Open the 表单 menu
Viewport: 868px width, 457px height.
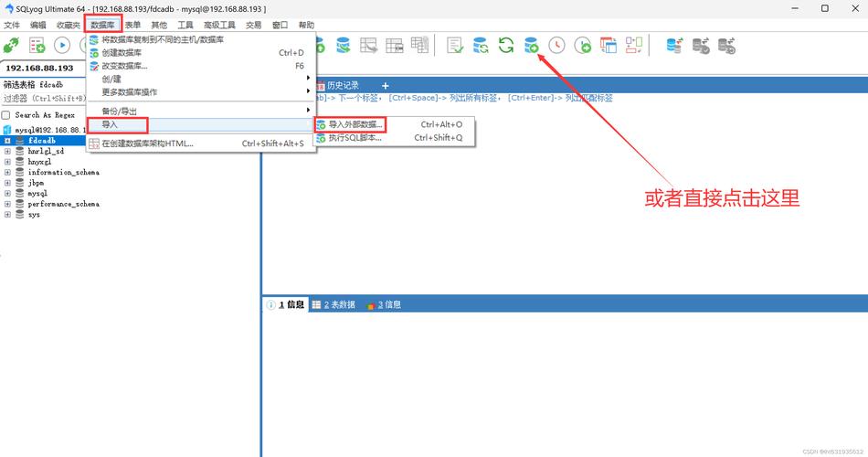coord(132,25)
